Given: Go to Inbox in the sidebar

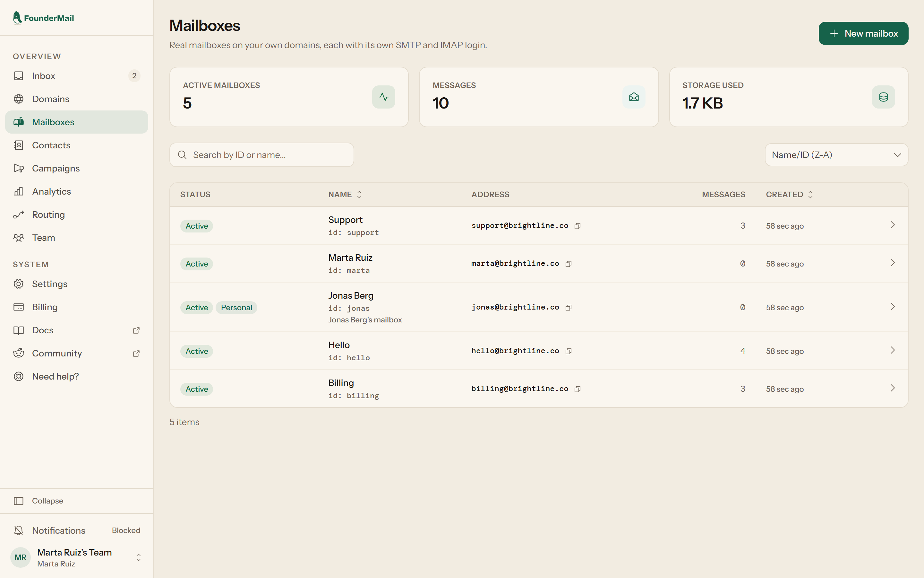Looking at the screenshot, I should (x=76, y=76).
